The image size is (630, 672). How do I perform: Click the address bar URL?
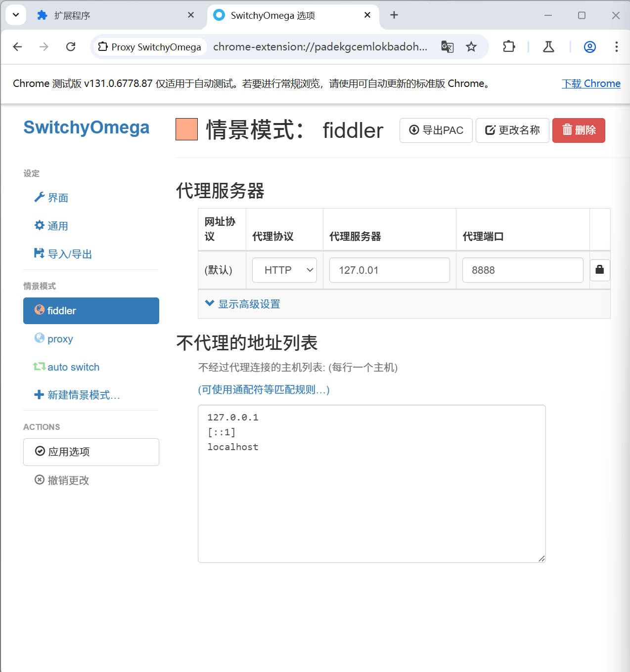click(x=320, y=47)
